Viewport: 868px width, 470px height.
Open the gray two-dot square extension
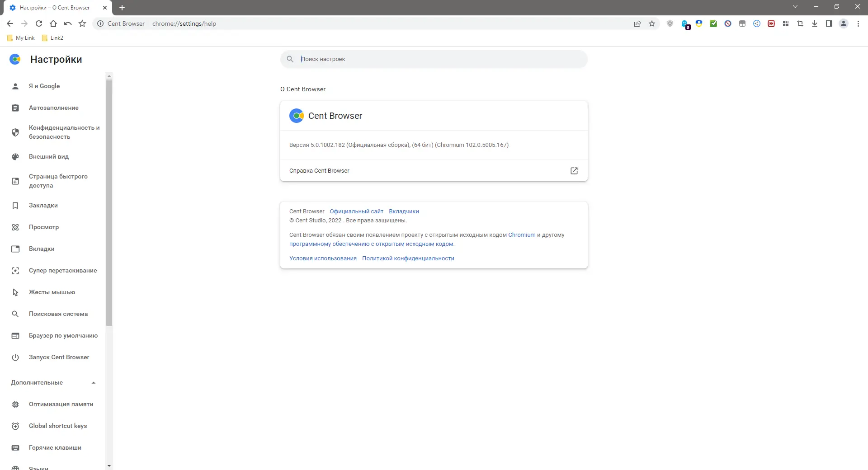(x=742, y=23)
